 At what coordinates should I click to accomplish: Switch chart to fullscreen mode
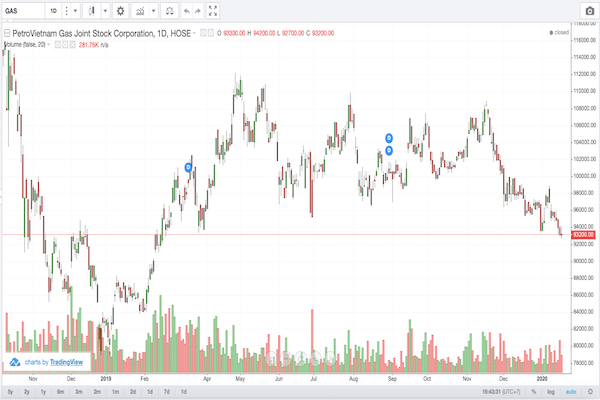point(213,11)
